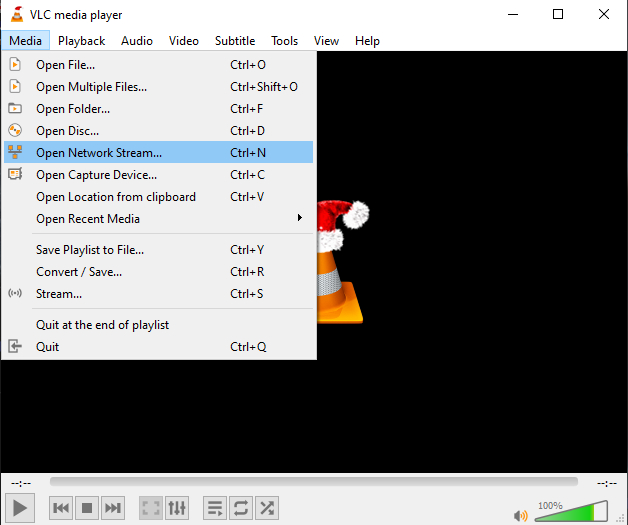The height and width of the screenshot is (525, 628).
Task: Click the Play button
Action: (20, 508)
